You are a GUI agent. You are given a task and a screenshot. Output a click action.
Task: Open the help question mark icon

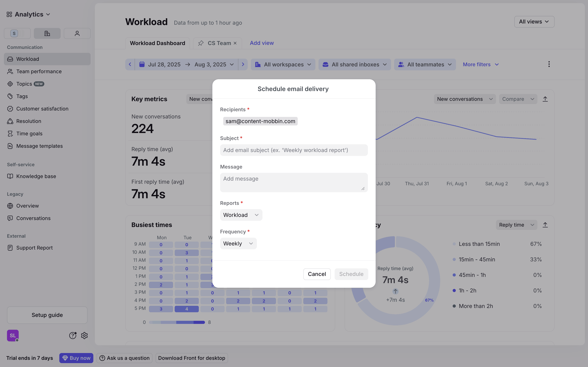[73, 336]
